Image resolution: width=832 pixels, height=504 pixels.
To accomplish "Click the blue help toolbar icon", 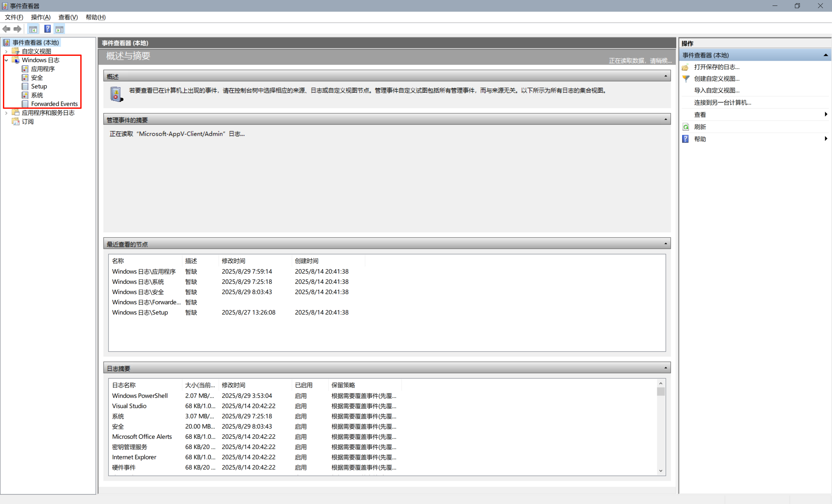I will pyautogui.click(x=47, y=29).
